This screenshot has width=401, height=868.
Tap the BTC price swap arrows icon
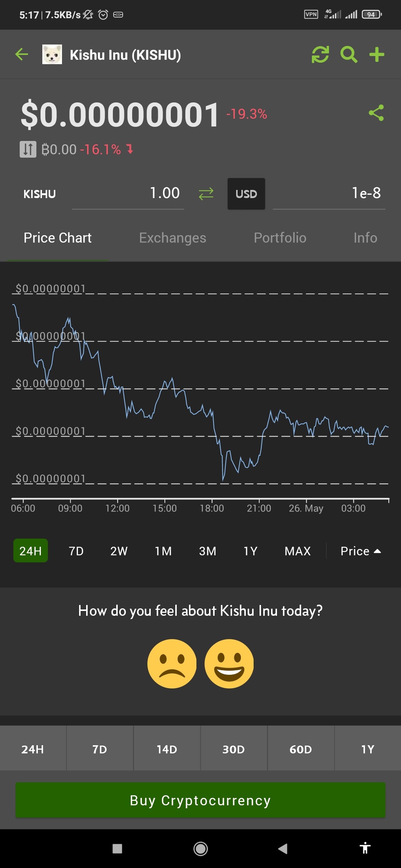[x=28, y=149]
